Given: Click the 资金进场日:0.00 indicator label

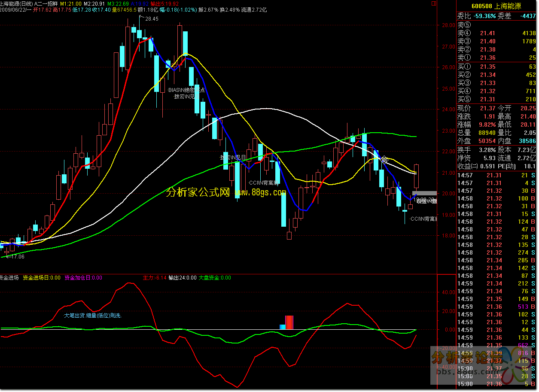Looking at the screenshot, I should [x=42, y=278].
